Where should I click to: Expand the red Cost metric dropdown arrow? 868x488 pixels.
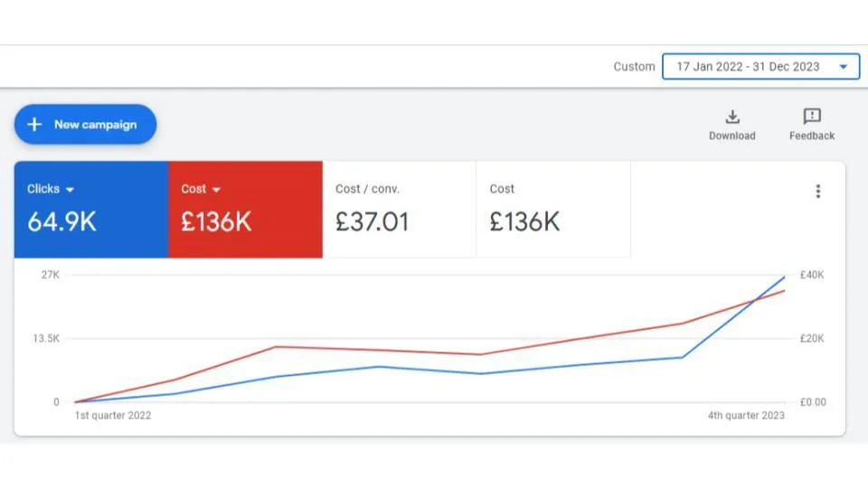tap(216, 190)
